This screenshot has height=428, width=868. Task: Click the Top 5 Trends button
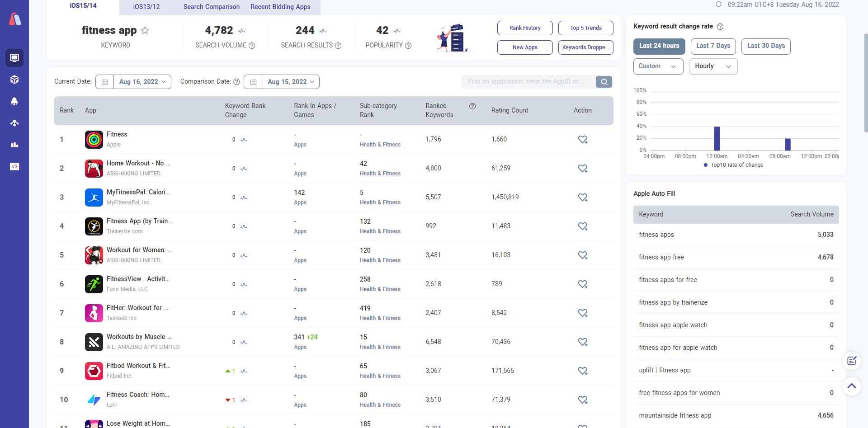pos(586,28)
